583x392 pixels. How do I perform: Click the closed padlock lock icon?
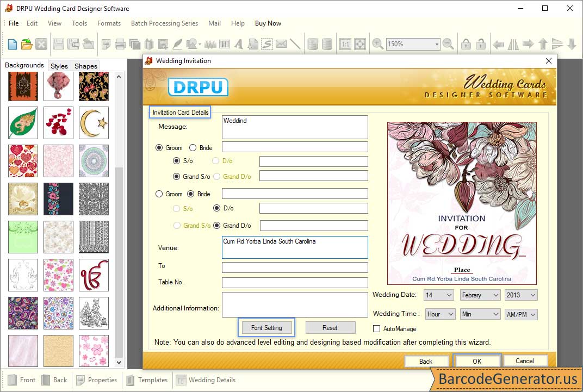coord(466,44)
